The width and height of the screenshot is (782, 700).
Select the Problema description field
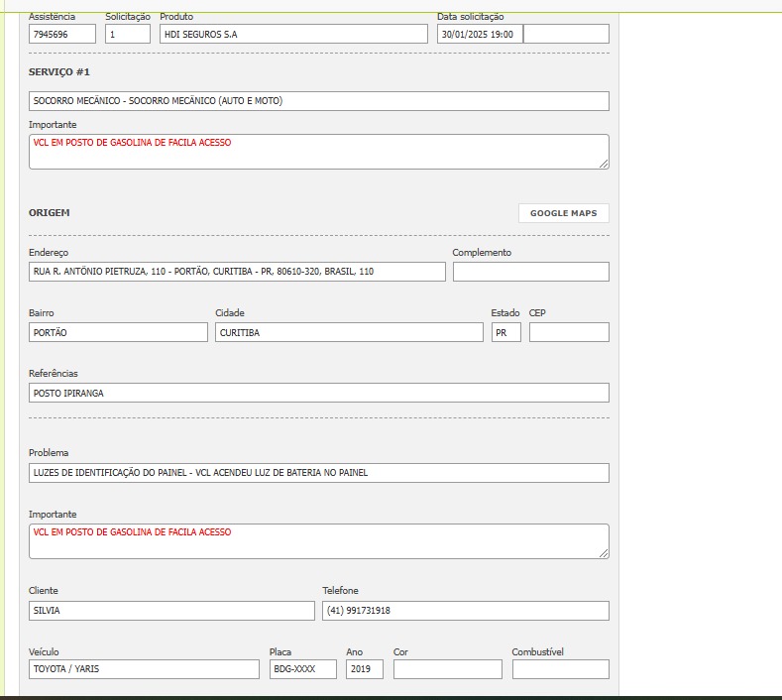tap(318, 473)
